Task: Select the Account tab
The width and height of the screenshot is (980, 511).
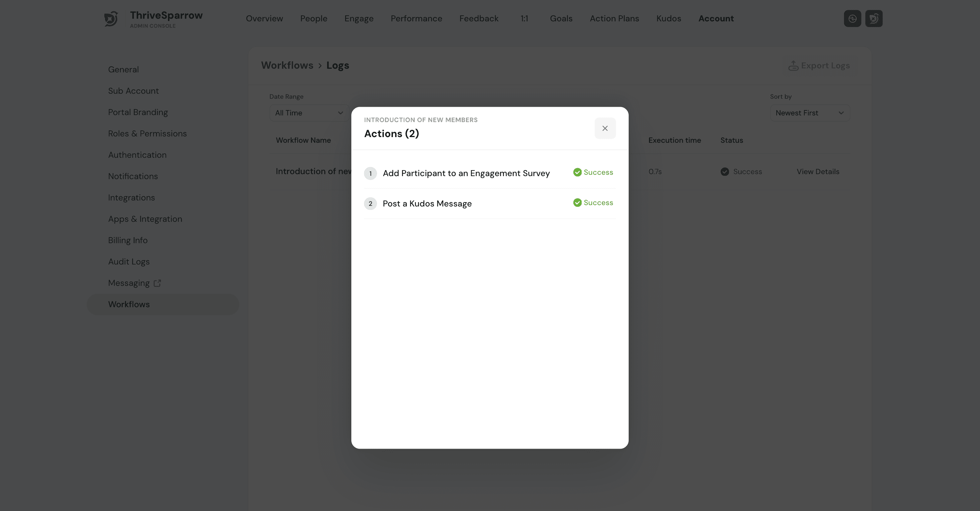Action: pos(716,18)
